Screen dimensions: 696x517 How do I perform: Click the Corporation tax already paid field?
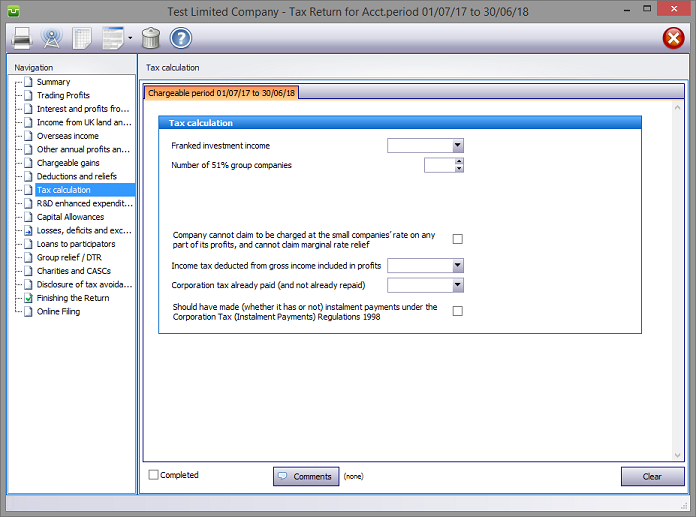419,285
